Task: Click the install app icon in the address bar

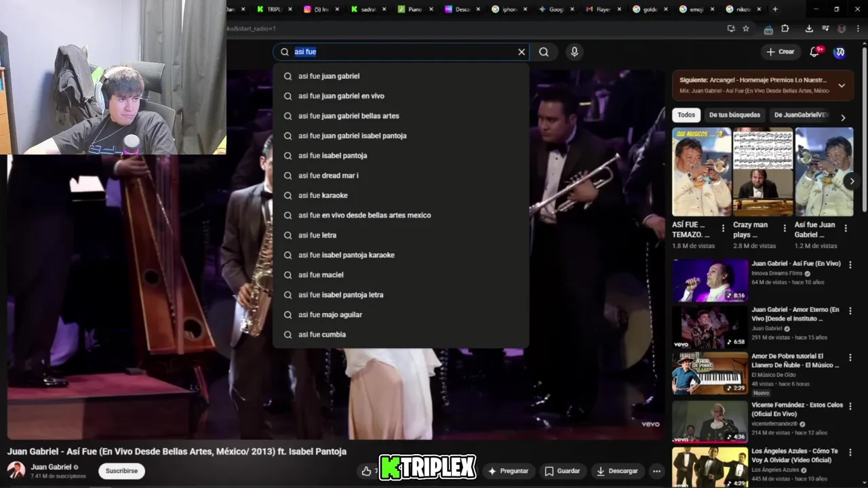Action: (x=730, y=28)
